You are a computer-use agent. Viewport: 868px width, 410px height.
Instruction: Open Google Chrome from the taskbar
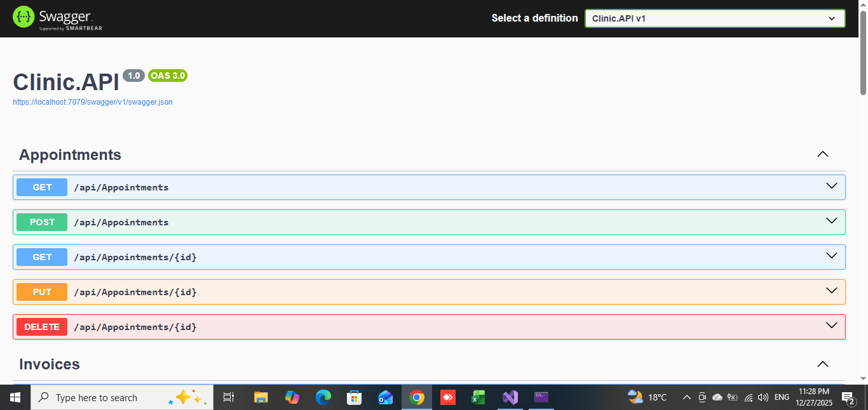tap(417, 397)
